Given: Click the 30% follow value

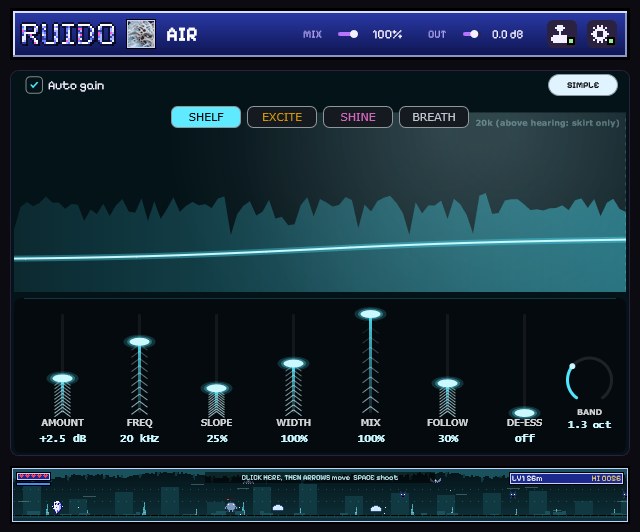Looking at the screenshot, I should 448,439.
